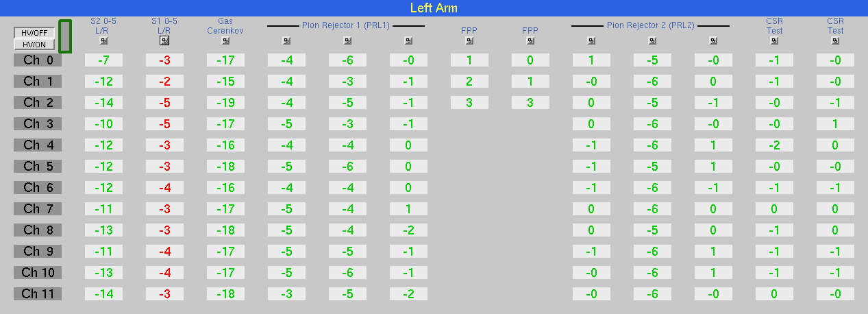
Task: Select the Ch 0 row label
Action: [x=38, y=60]
